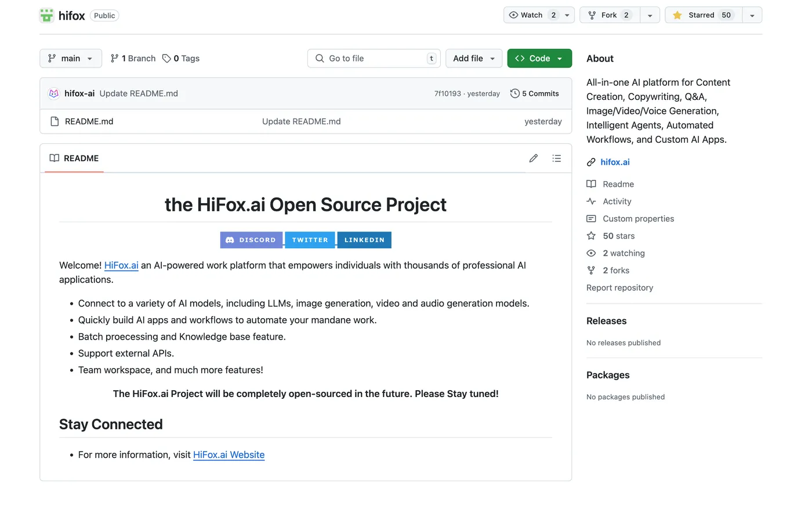Expand the main branch dropdown
This screenshot has width=812, height=505.
click(70, 58)
